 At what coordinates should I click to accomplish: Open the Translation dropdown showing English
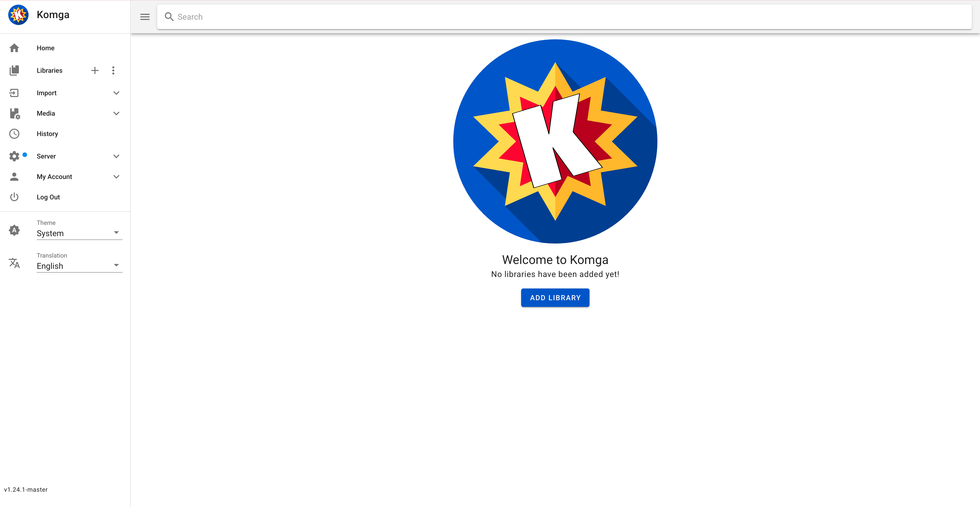[x=76, y=266]
